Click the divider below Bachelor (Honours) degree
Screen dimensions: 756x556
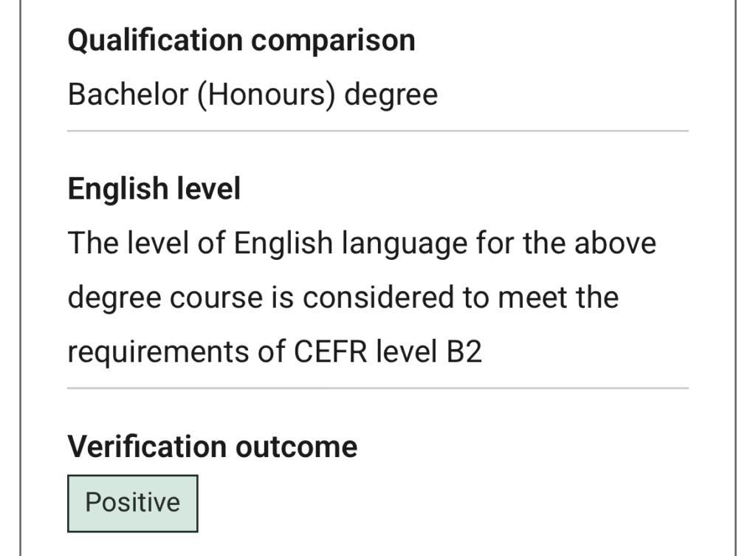coord(377,131)
